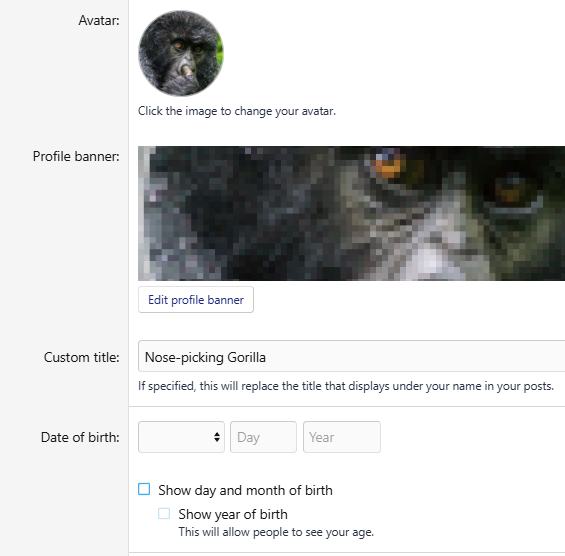This screenshot has width=565, height=556.
Task: Click the pixelated profile banner image
Action: pyautogui.click(x=351, y=213)
